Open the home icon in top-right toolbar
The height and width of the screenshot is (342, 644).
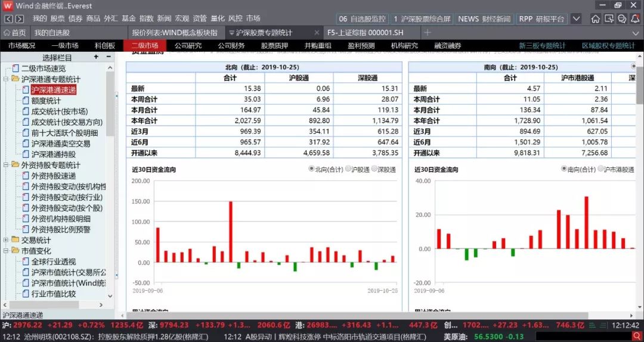pos(596,19)
